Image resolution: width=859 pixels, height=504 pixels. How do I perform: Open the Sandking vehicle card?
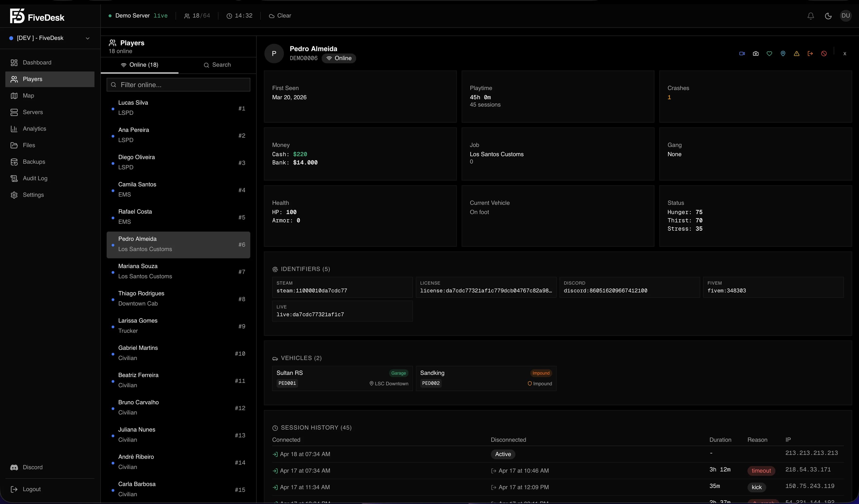point(486,378)
